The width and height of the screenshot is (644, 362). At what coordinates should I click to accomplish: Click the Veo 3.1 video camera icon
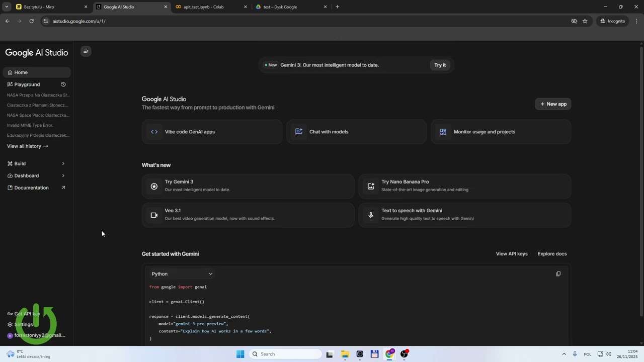(154, 215)
